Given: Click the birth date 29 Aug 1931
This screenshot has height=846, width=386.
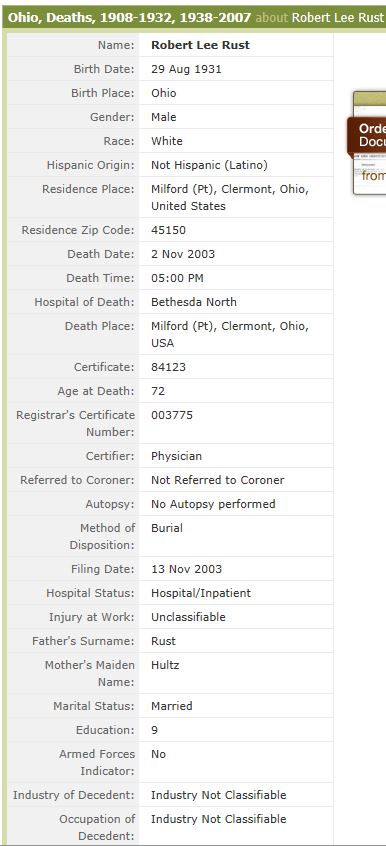Looking at the screenshot, I should point(186,69).
